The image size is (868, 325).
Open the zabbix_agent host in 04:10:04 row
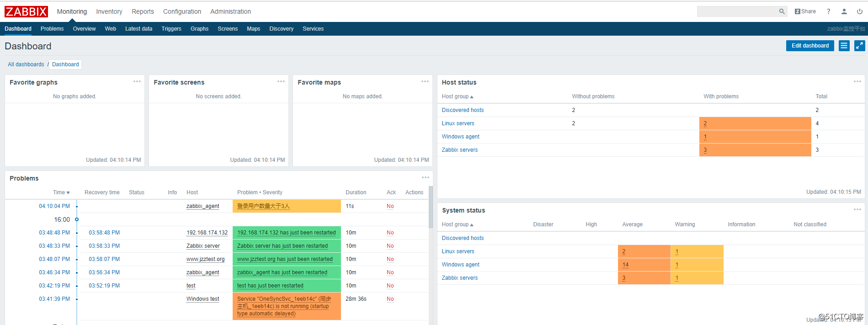pos(202,206)
